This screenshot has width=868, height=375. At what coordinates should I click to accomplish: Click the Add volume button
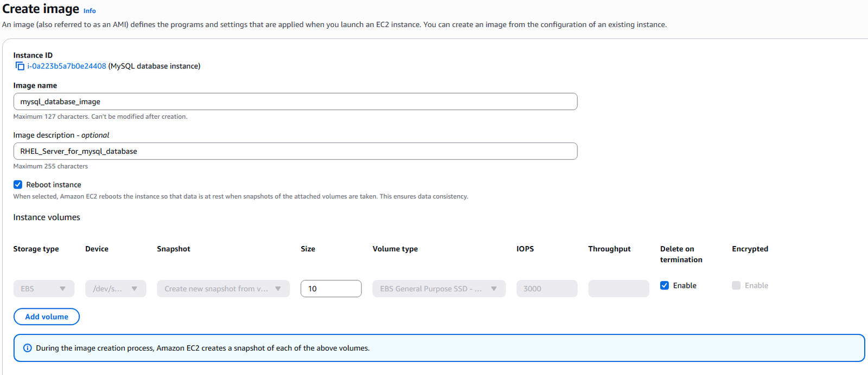[47, 316]
